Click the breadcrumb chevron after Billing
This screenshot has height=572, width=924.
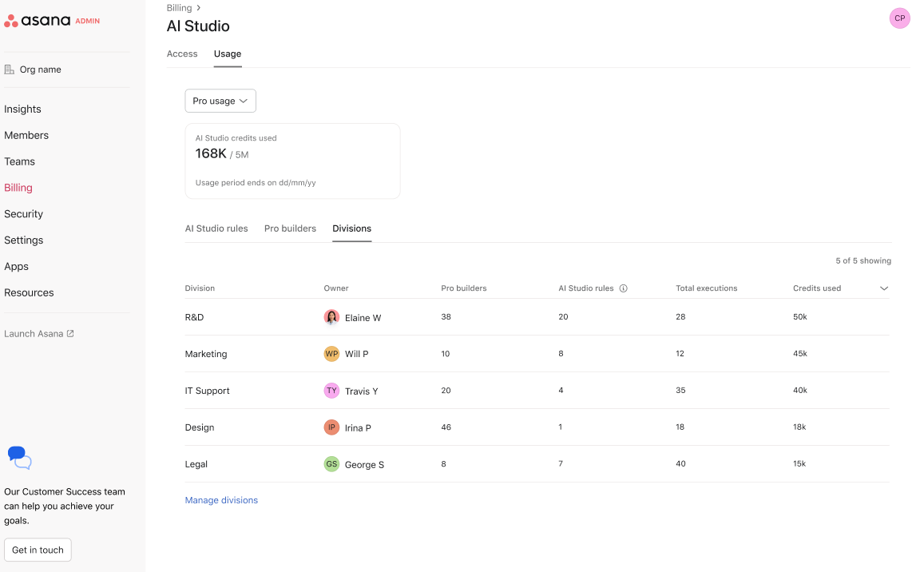[199, 8]
